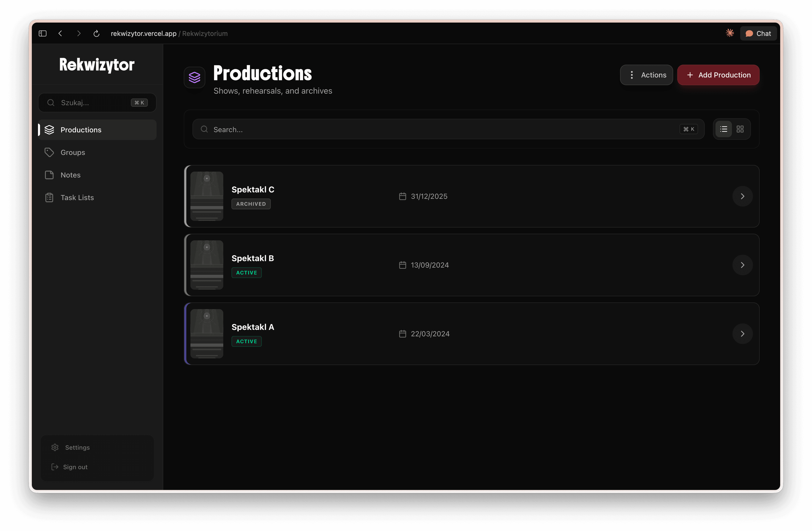Reload the page with the refresh icon
The height and width of the screenshot is (531, 812).
[96, 33]
